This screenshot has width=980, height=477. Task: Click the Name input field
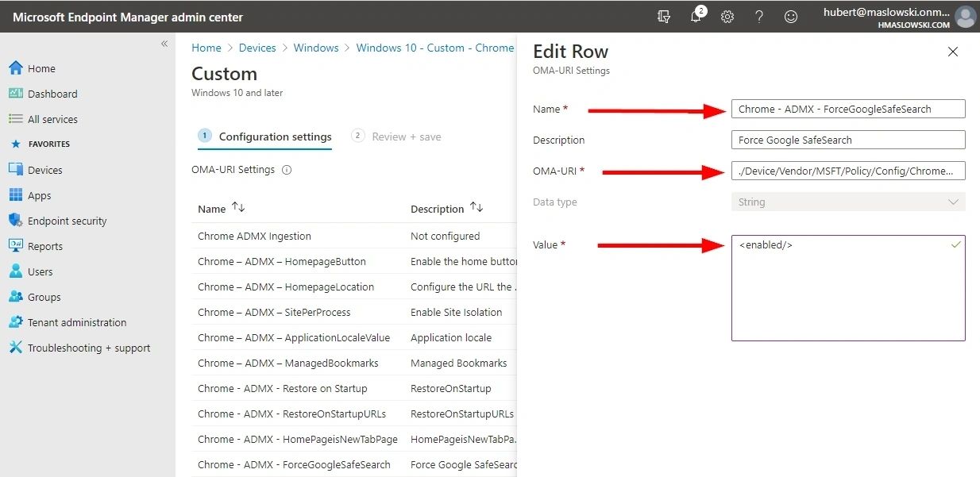click(848, 109)
